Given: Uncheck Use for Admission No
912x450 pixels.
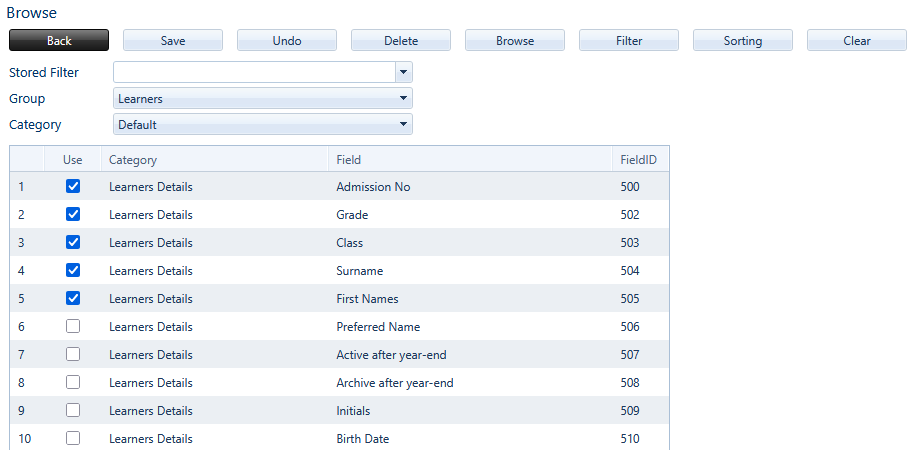Looking at the screenshot, I should pos(73,186).
